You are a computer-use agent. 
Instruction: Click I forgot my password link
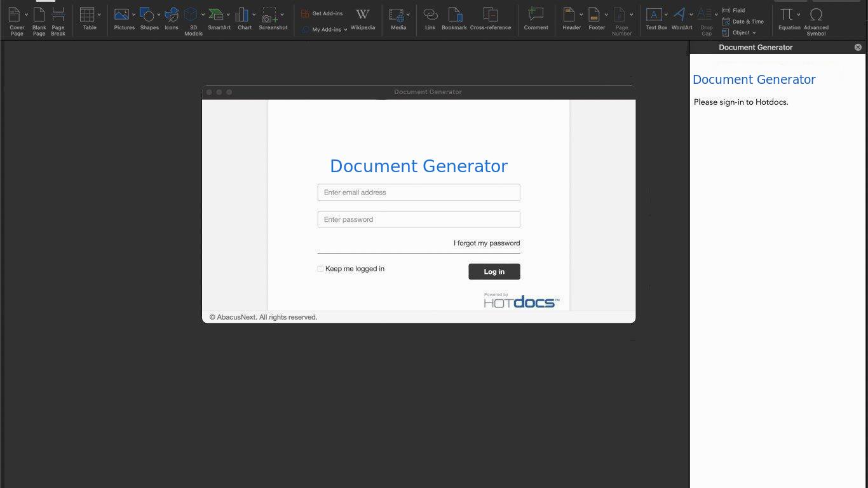(x=487, y=243)
